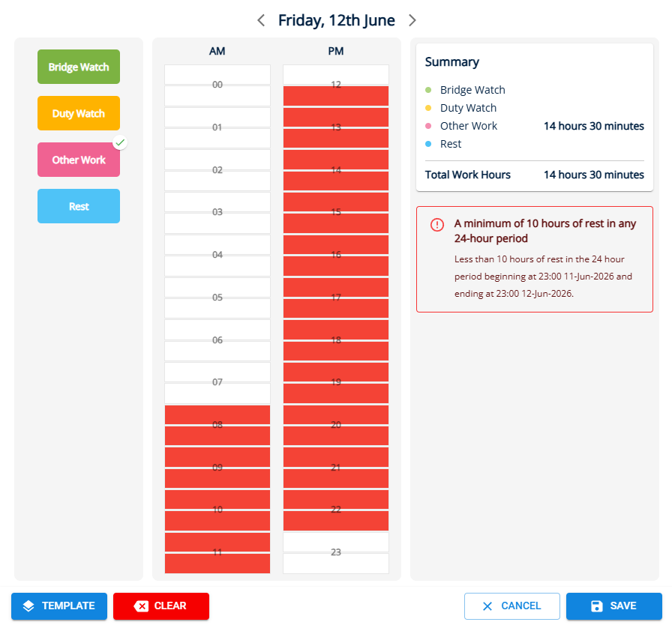This screenshot has width=672, height=628.
Task: Click the alert description about the 24 hour period
Action: click(543, 277)
